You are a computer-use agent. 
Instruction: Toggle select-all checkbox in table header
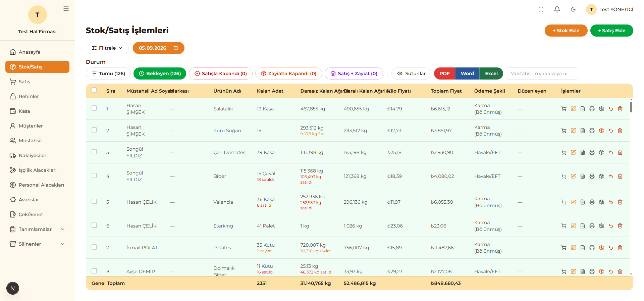pyautogui.click(x=94, y=90)
